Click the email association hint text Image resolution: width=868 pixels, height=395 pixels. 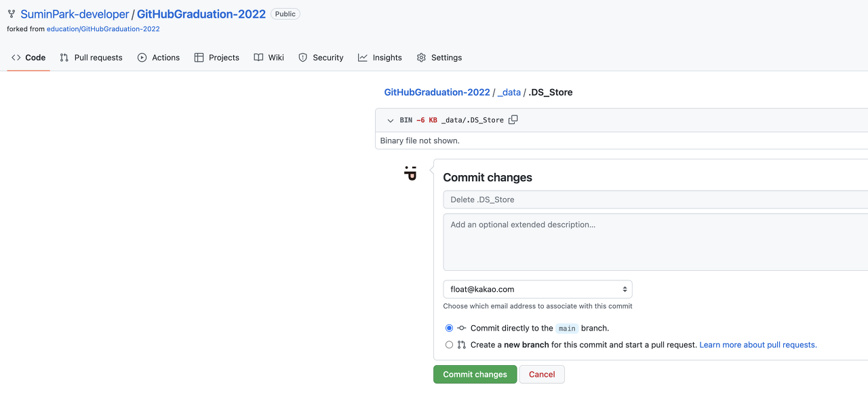[x=538, y=306]
